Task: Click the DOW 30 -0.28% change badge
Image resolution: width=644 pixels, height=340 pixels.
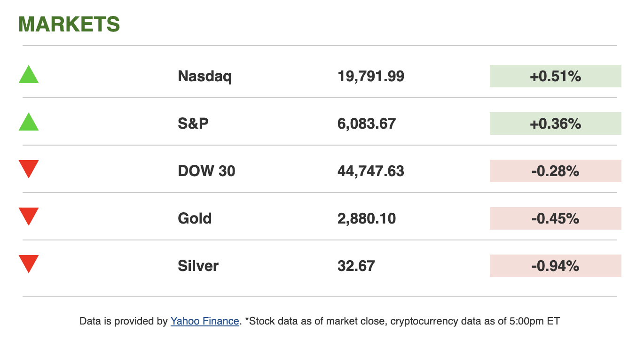Action: [x=555, y=171]
